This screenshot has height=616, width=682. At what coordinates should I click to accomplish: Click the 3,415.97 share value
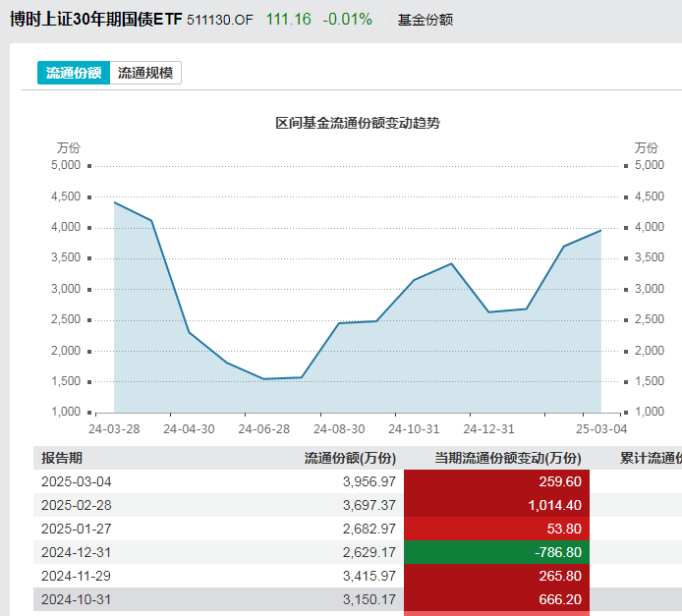tap(368, 576)
